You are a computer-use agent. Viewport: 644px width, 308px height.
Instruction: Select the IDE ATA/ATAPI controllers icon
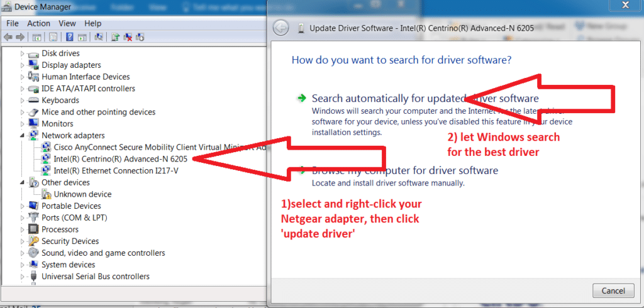click(x=33, y=89)
